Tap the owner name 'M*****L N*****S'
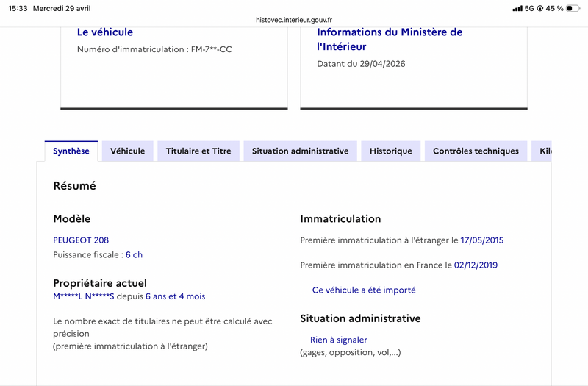The image size is (588, 386). 84,296
